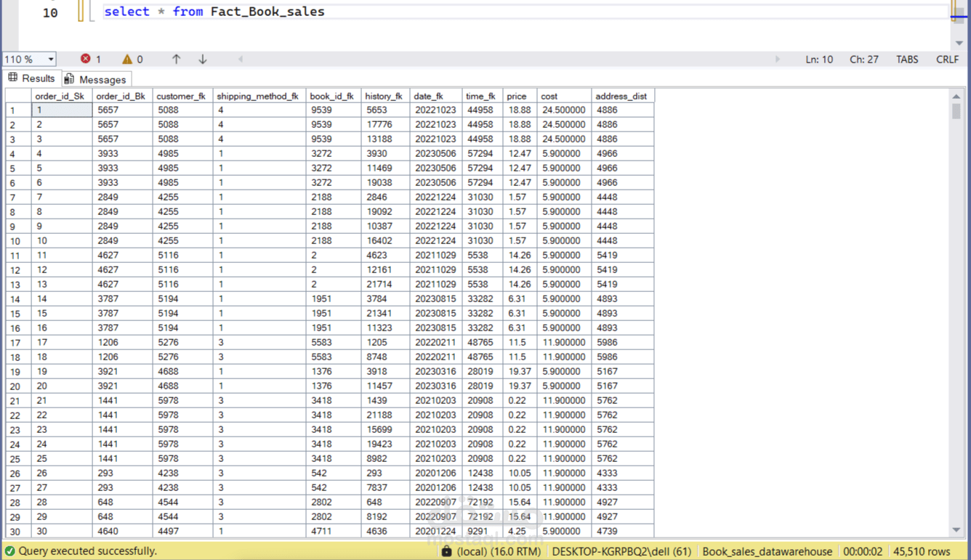The image size is (971, 560).
Task: Click history_fk cell '8748' in row 18
Action: (x=385, y=357)
